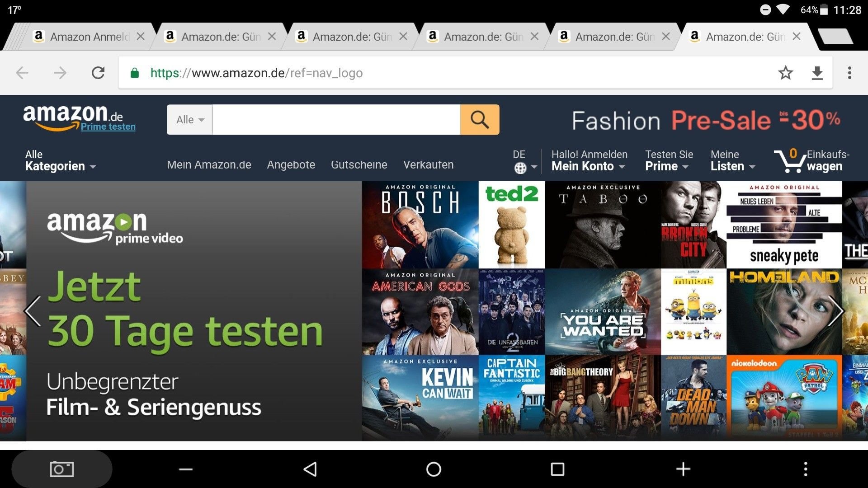This screenshot has height=488, width=868.
Task: Open the Captain Fantastic thumbnail
Action: click(512, 398)
